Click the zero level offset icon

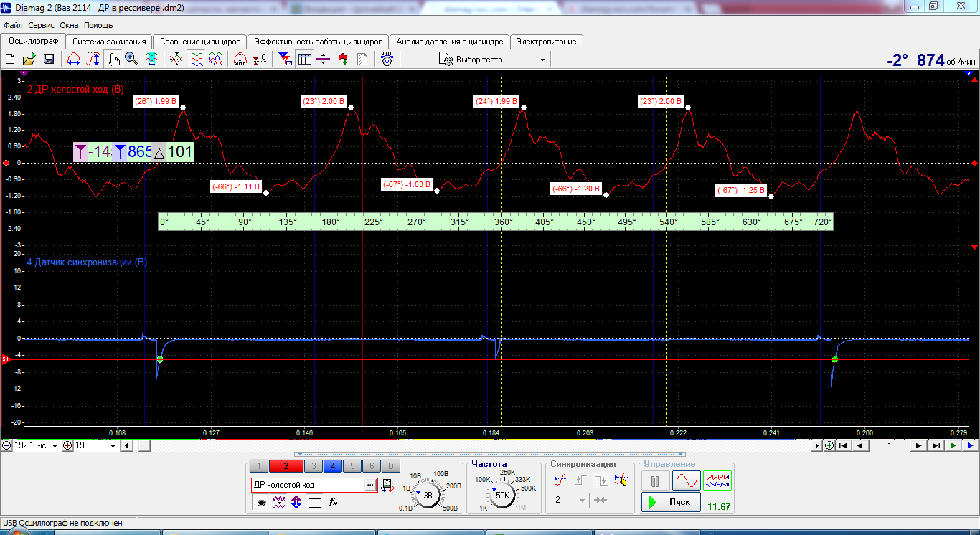(x=260, y=59)
